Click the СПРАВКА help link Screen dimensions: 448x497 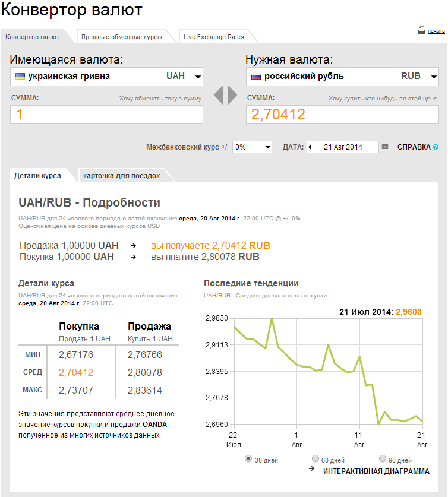(x=414, y=147)
